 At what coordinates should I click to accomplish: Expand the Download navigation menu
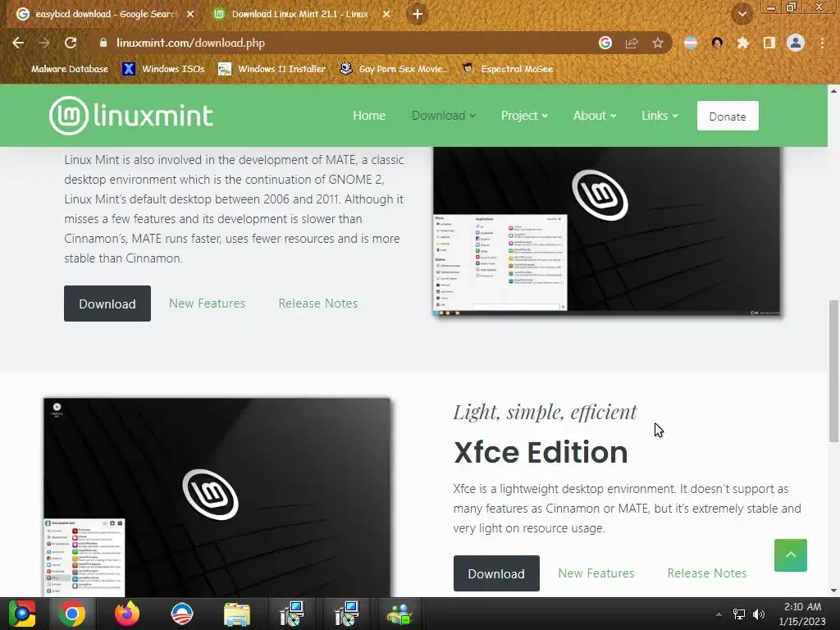[444, 116]
